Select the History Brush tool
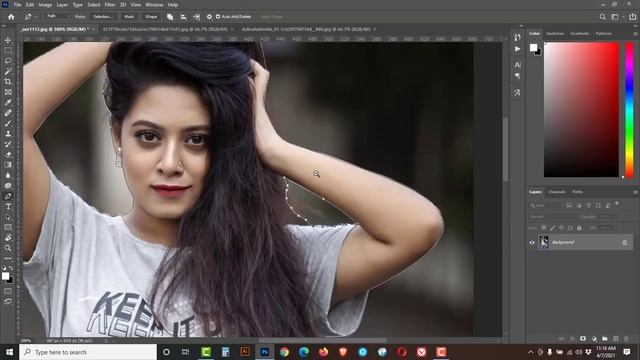The width and height of the screenshot is (640, 360). pyautogui.click(x=8, y=144)
